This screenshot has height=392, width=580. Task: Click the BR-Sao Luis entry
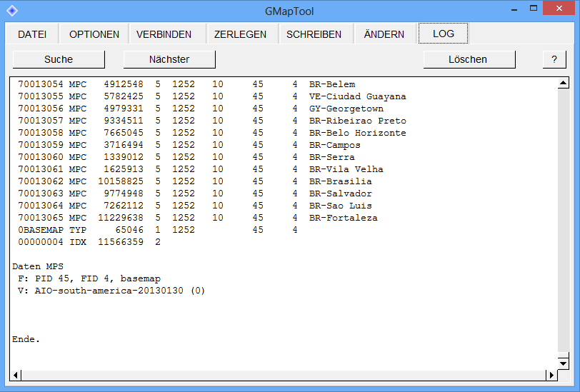[x=195, y=206]
